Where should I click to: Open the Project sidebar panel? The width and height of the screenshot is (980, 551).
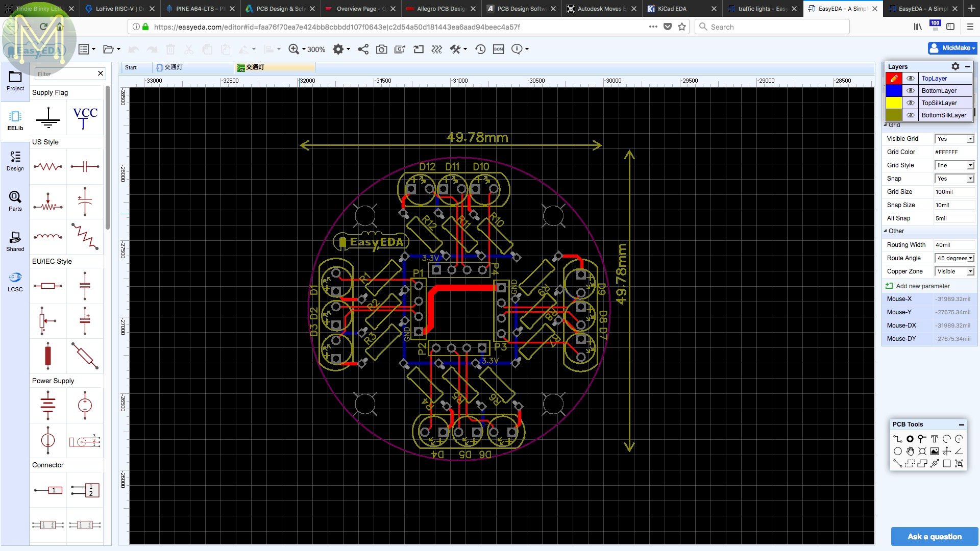click(15, 81)
